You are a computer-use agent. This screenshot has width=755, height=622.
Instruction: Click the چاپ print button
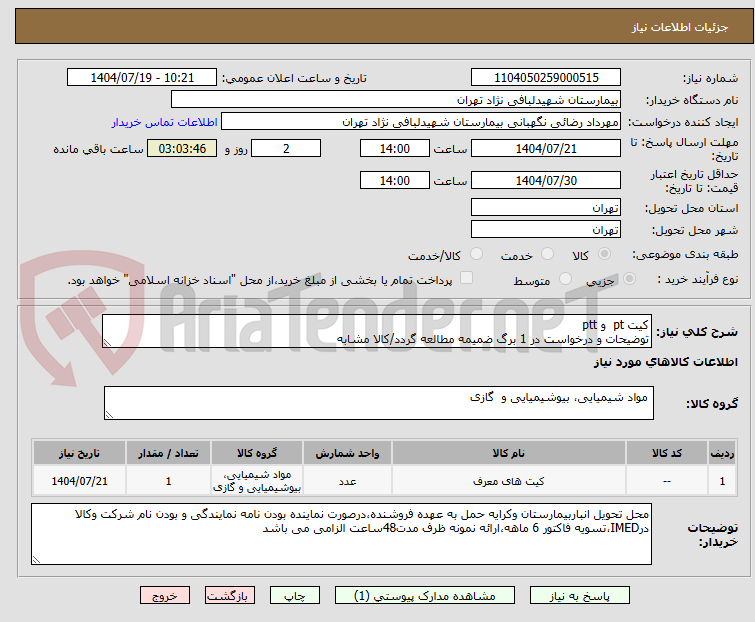(x=294, y=596)
